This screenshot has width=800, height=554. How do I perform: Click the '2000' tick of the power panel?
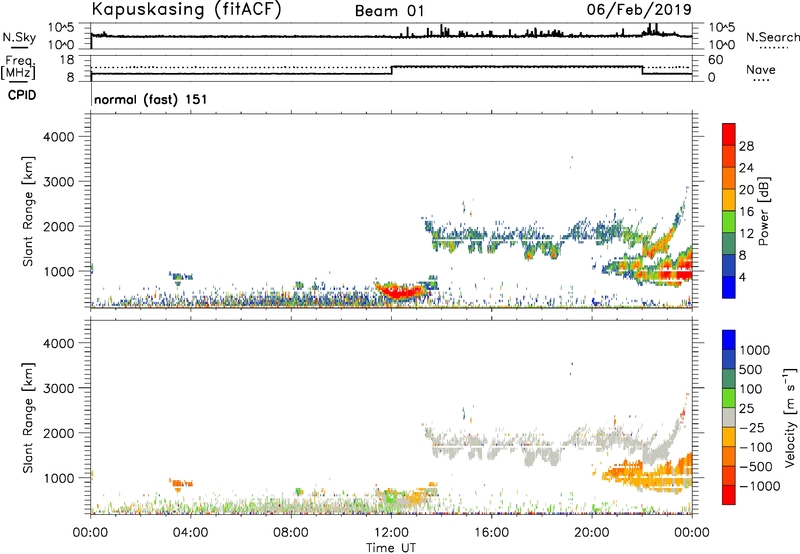point(59,226)
